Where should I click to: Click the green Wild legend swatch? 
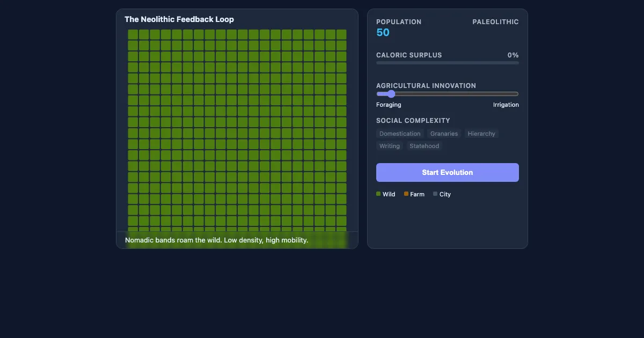click(x=378, y=194)
